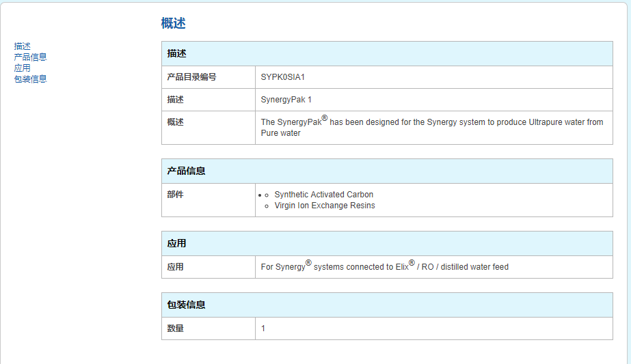This screenshot has height=364, width=631.
Task: Click Synthetic Activated Carbon list item
Action: coord(323,195)
